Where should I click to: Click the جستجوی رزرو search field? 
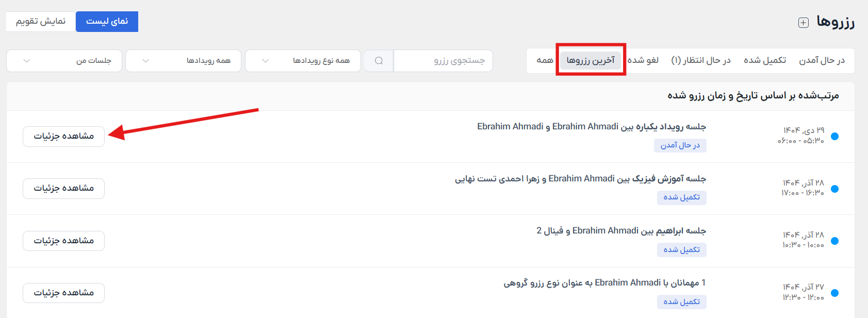pyautogui.click(x=443, y=61)
